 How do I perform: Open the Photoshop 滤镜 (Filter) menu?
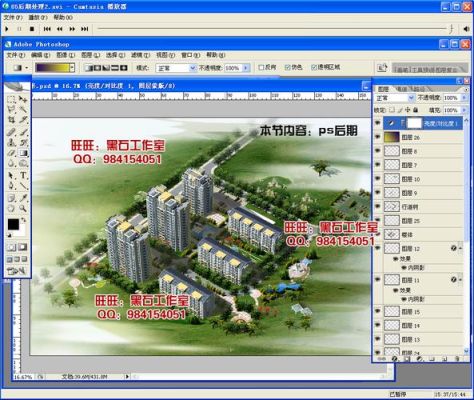point(140,55)
